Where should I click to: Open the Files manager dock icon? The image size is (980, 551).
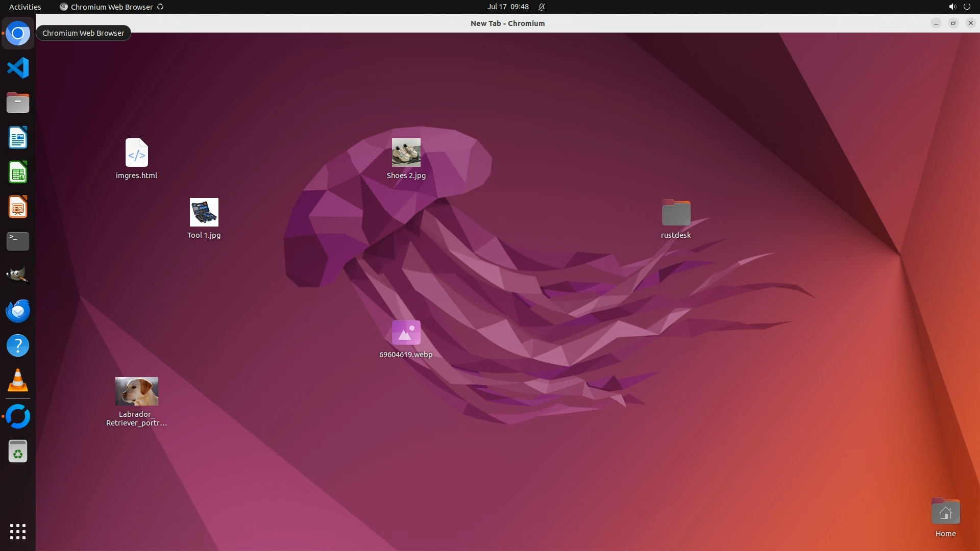tap(18, 103)
